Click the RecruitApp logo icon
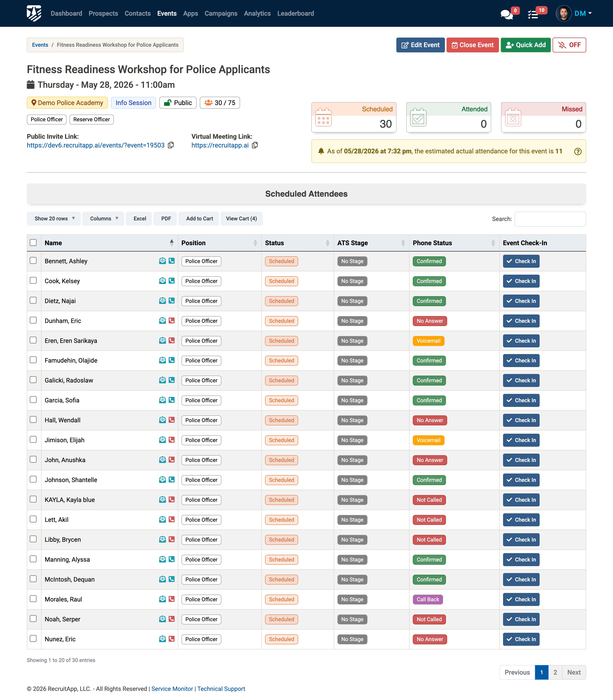Image resolution: width=613 pixels, height=700 pixels. [34, 13]
